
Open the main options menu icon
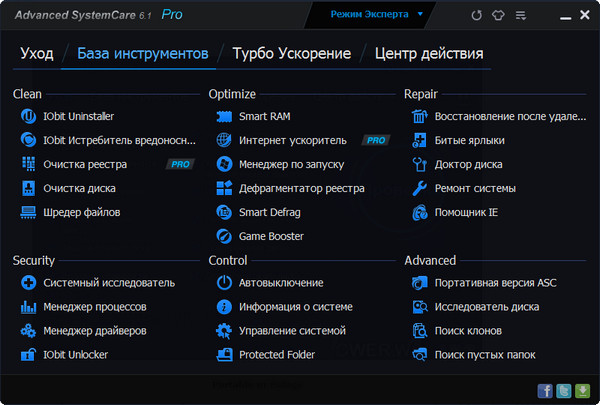pyautogui.click(x=526, y=16)
